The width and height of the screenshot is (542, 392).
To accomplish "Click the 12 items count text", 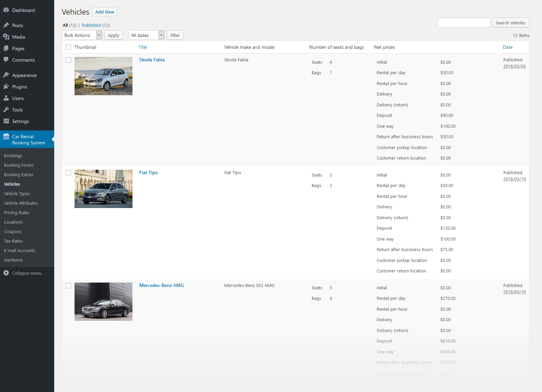I will 521,35.
